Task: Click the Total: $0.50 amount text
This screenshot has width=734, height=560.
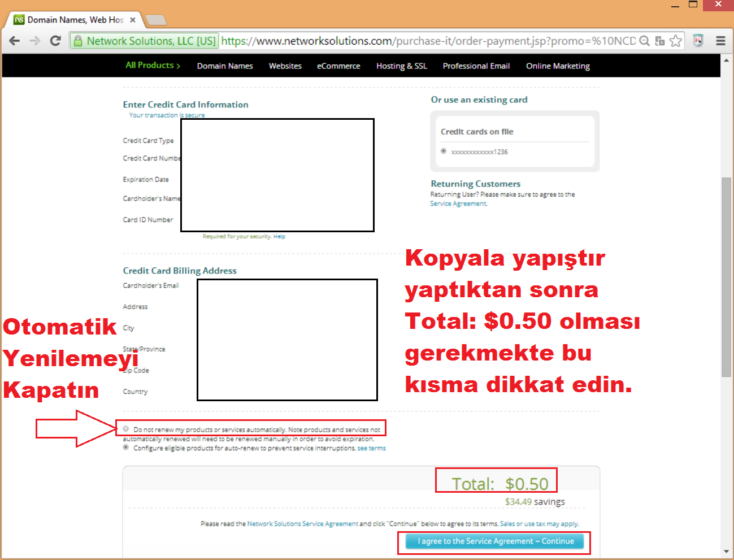Action: pos(500,484)
